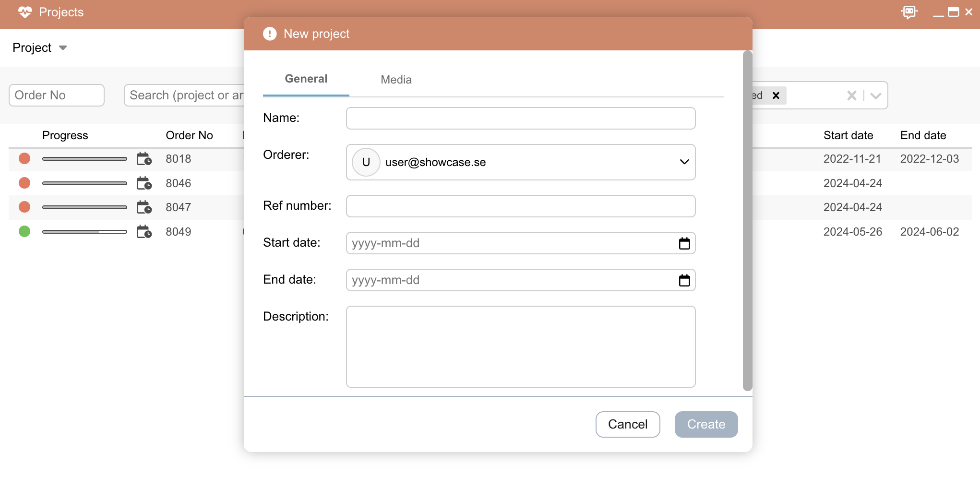The image size is (980, 477).
Task: Switch to the Media tab
Action: coord(396,79)
